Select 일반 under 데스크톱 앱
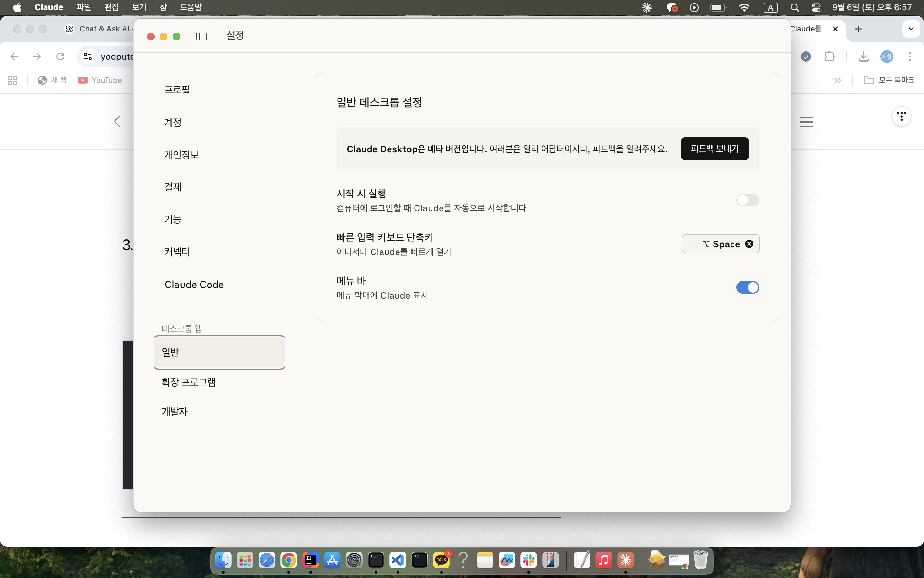Viewport: 924px width, 578px height. click(x=219, y=352)
